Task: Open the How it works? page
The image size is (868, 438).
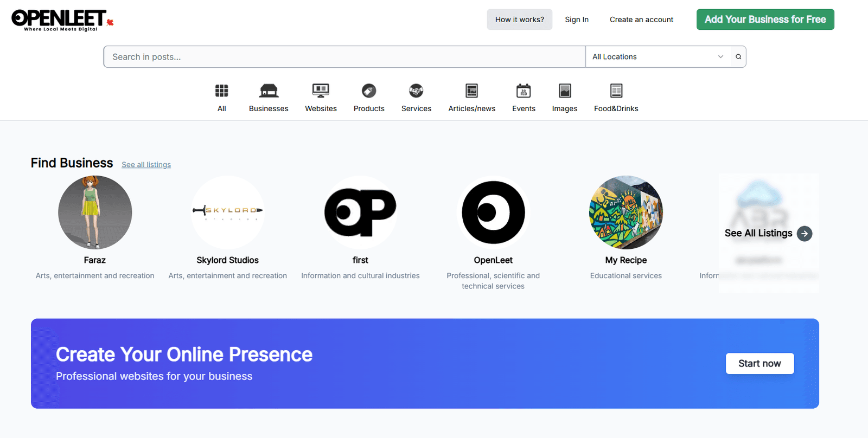Action: pos(519,20)
